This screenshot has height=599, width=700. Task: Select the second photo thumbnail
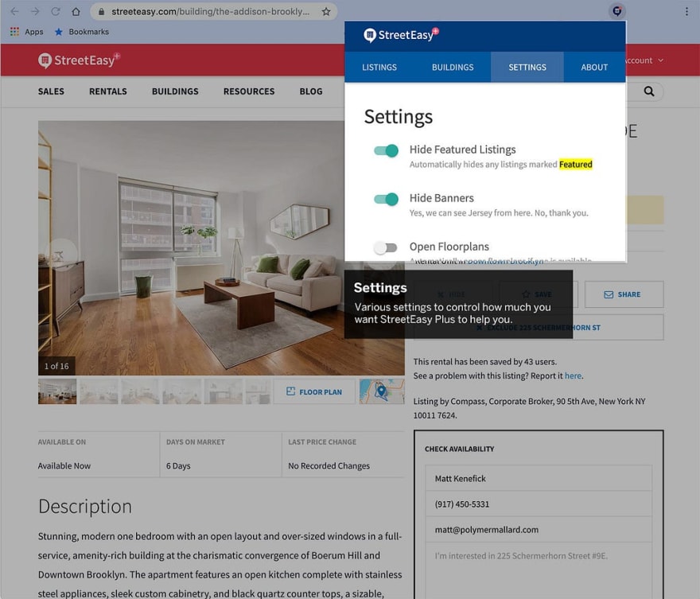click(99, 391)
